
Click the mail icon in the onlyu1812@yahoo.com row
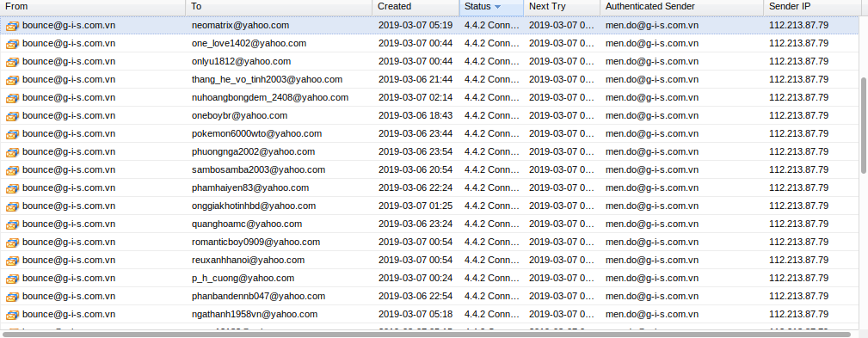pos(12,62)
